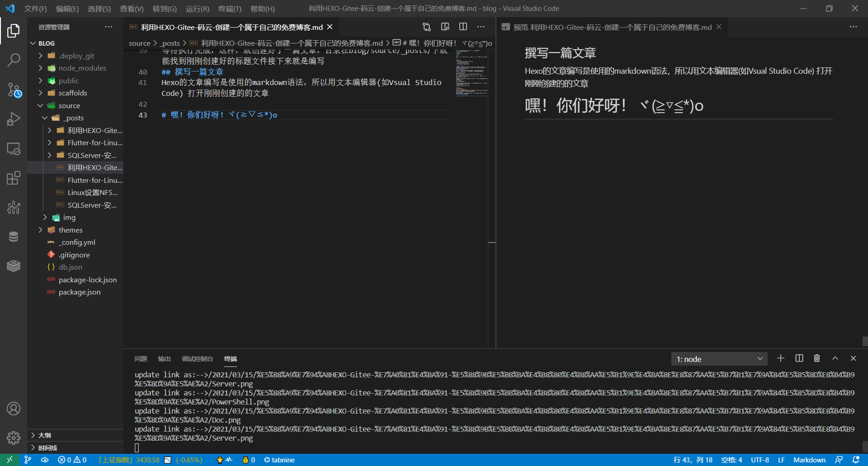Change the encoding UTF-8
Viewport: 868px width, 466px height.
coord(760,460)
